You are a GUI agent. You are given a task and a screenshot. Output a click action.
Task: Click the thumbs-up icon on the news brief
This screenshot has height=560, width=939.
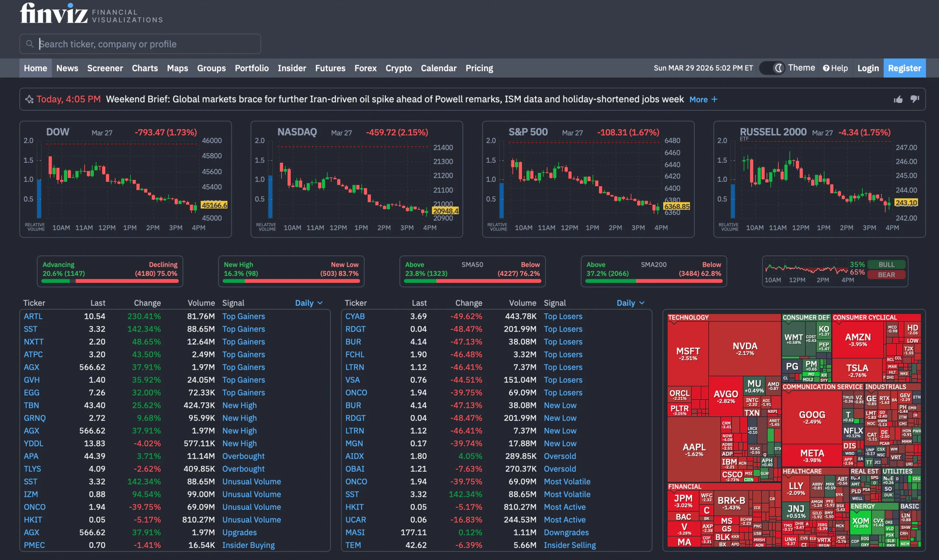pyautogui.click(x=898, y=99)
